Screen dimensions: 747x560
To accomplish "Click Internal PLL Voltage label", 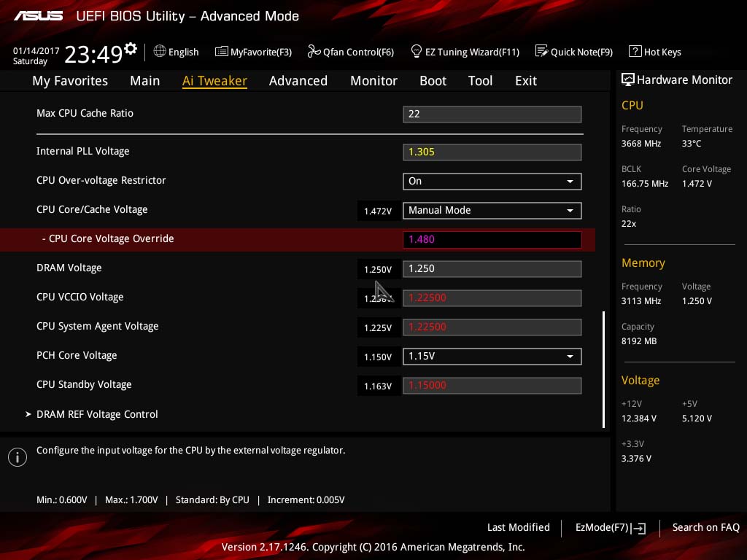I will pyautogui.click(x=83, y=152).
